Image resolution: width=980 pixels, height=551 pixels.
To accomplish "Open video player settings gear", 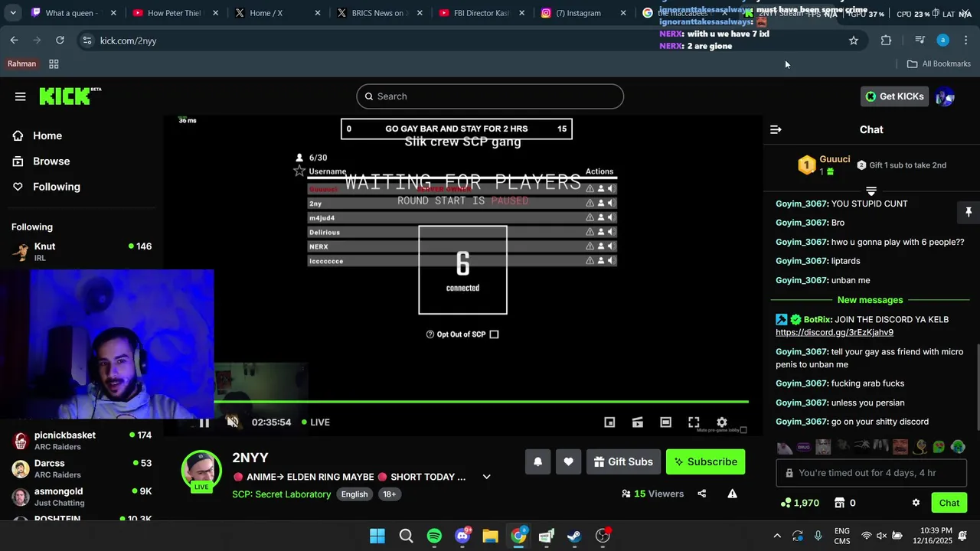I will (722, 422).
